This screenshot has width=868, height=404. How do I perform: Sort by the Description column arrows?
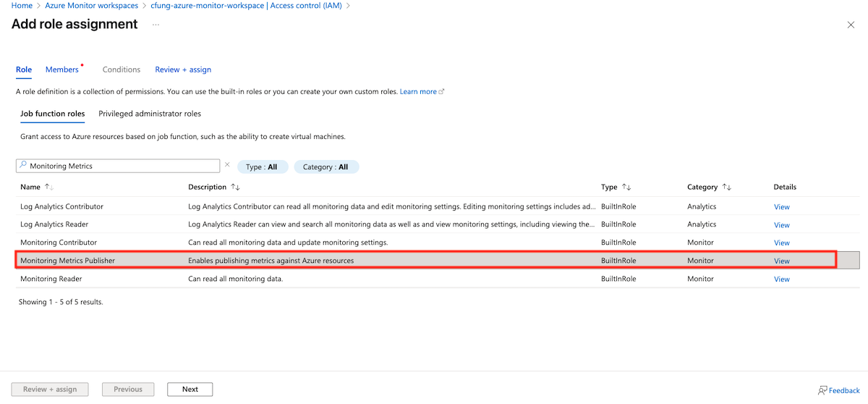(x=235, y=187)
